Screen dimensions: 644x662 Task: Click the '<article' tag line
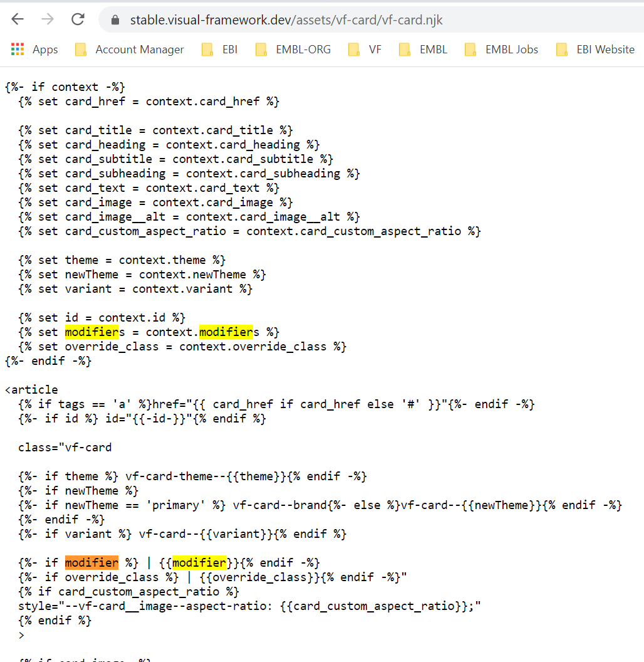32,390
